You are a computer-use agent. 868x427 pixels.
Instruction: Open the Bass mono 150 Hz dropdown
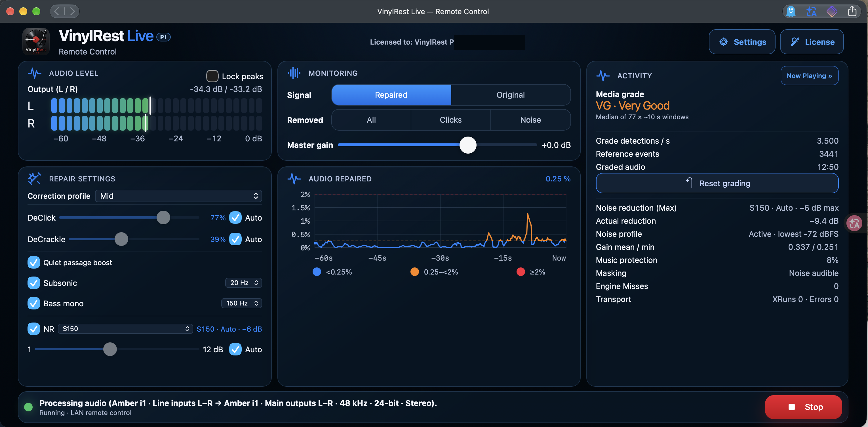(242, 303)
